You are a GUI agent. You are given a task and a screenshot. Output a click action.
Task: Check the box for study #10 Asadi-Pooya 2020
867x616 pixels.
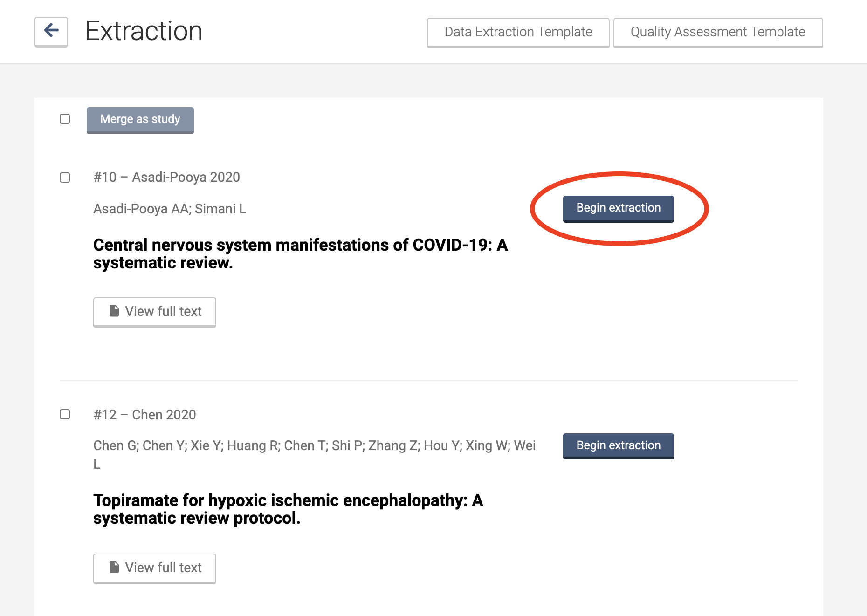coord(65,178)
